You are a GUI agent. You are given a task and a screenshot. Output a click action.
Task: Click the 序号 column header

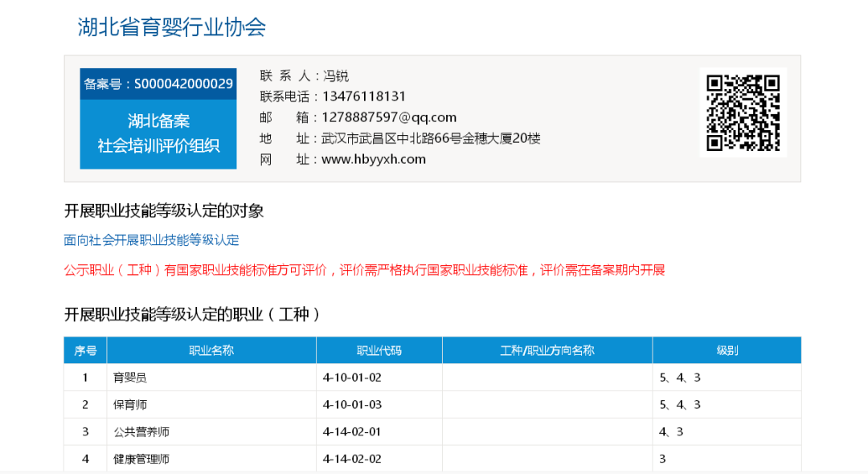tap(85, 350)
